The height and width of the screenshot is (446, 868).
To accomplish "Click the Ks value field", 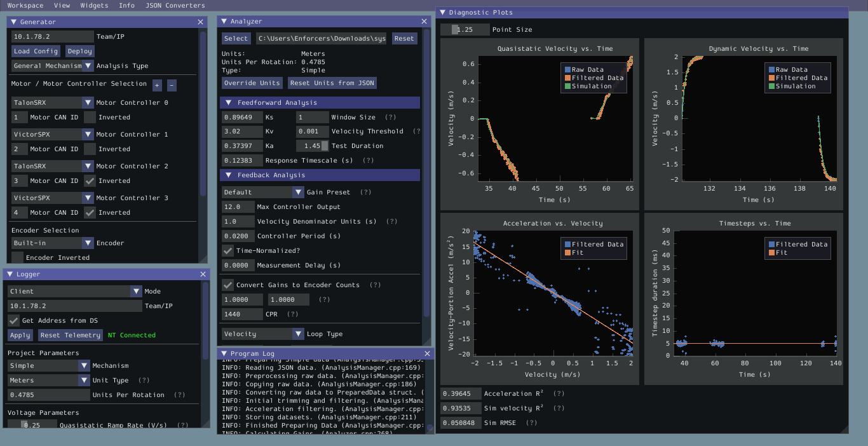I will point(242,117).
